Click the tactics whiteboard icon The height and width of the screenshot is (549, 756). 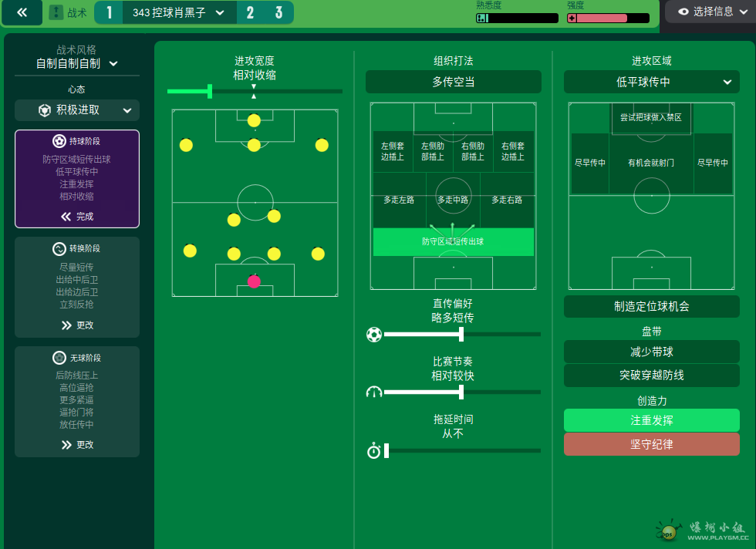tap(56, 12)
